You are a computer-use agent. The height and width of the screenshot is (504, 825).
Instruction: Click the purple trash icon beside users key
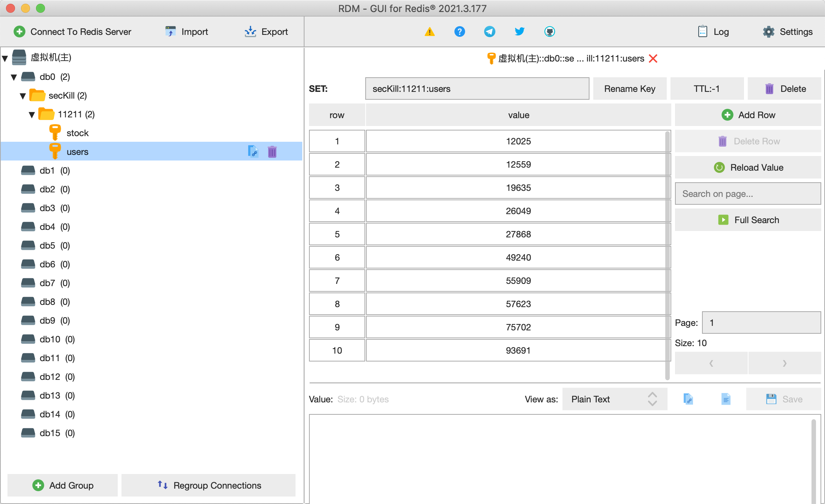click(x=272, y=152)
